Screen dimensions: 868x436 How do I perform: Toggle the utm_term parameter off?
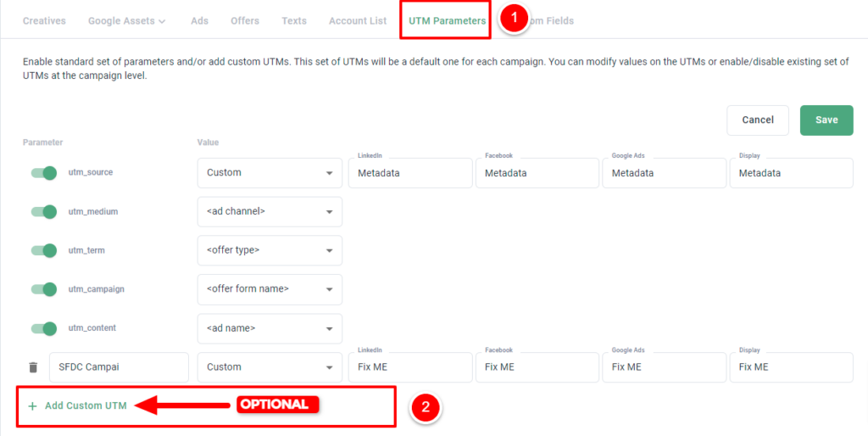click(x=44, y=250)
